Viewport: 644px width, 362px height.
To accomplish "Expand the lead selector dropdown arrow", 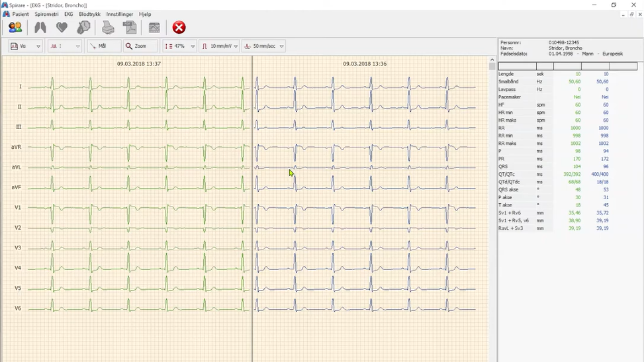I will [x=77, y=46].
